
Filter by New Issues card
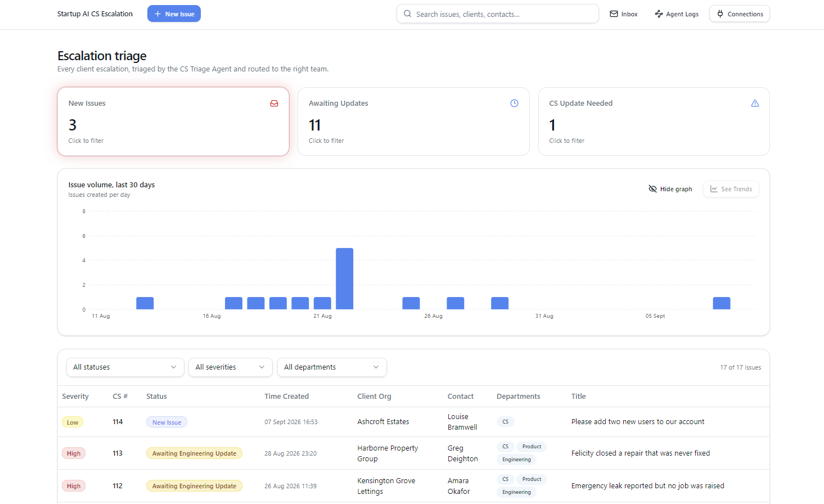pos(173,121)
